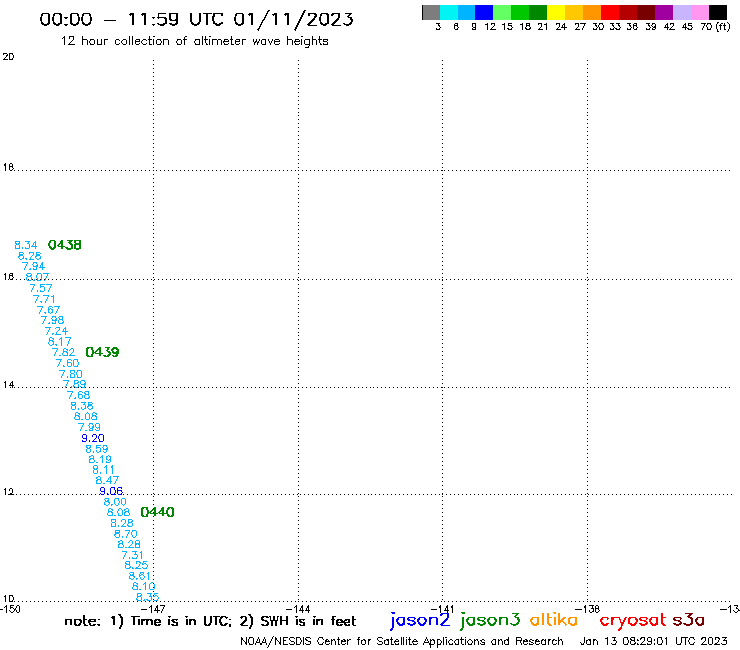Click the wave height value 8.59

(x=96, y=449)
